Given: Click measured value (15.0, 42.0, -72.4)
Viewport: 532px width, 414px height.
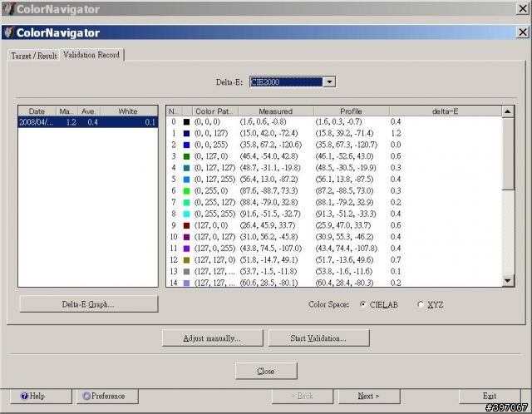Looking at the screenshot, I should pyautogui.click(x=269, y=133).
